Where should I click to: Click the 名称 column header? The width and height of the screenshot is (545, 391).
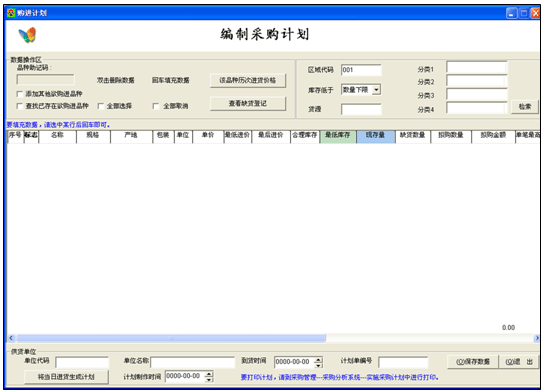[58, 136]
